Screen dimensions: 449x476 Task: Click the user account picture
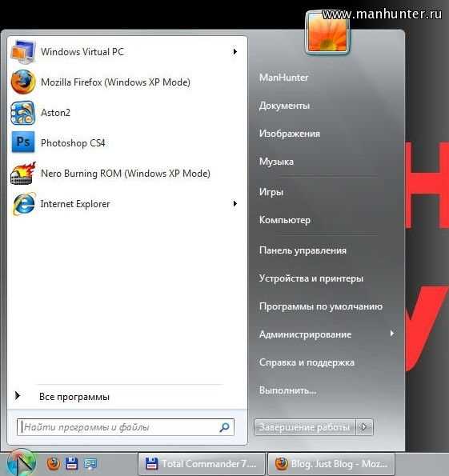pyautogui.click(x=327, y=34)
